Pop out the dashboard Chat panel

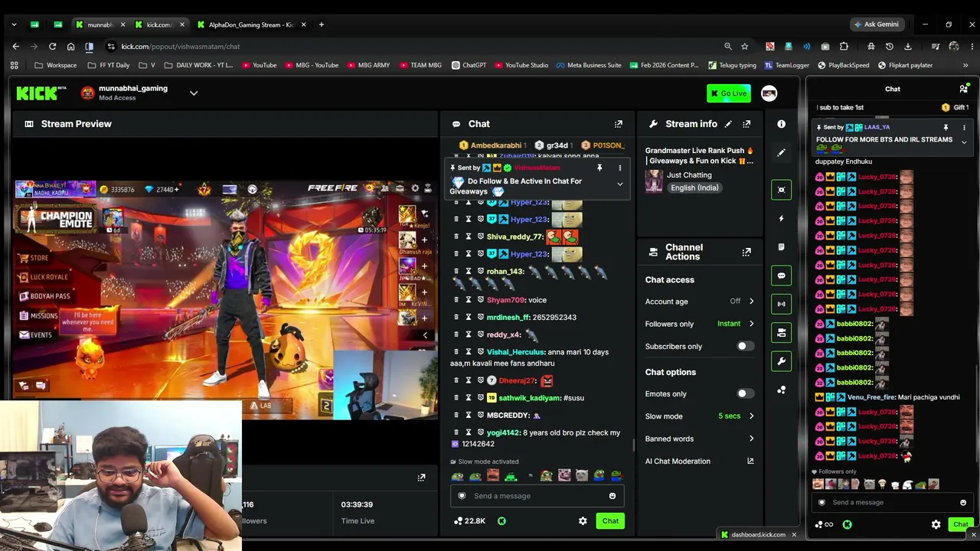click(x=619, y=124)
